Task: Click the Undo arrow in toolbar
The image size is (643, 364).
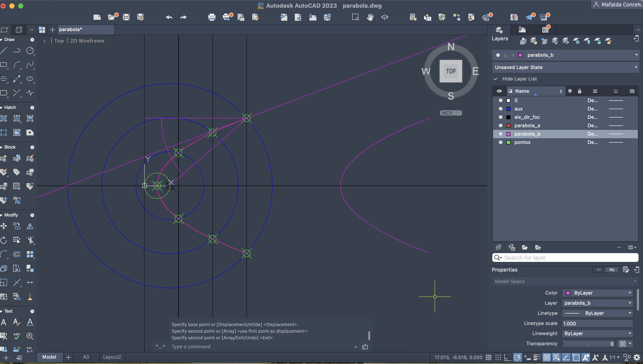Action: click(169, 17)
